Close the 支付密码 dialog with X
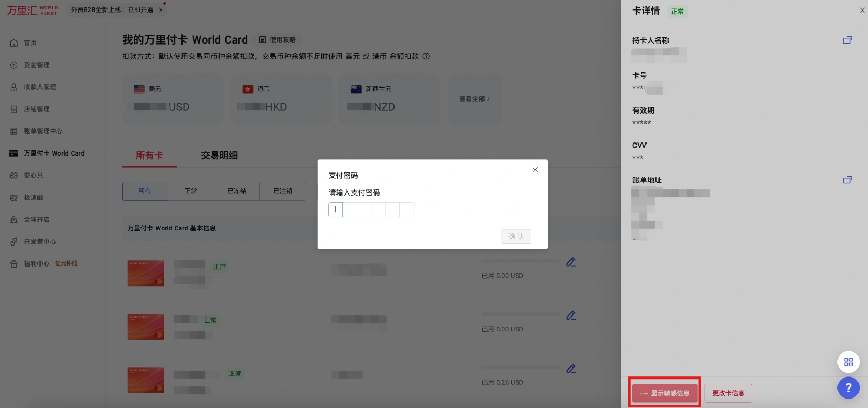This screenshot has height=408, width=868. click(x=535, y=170)
